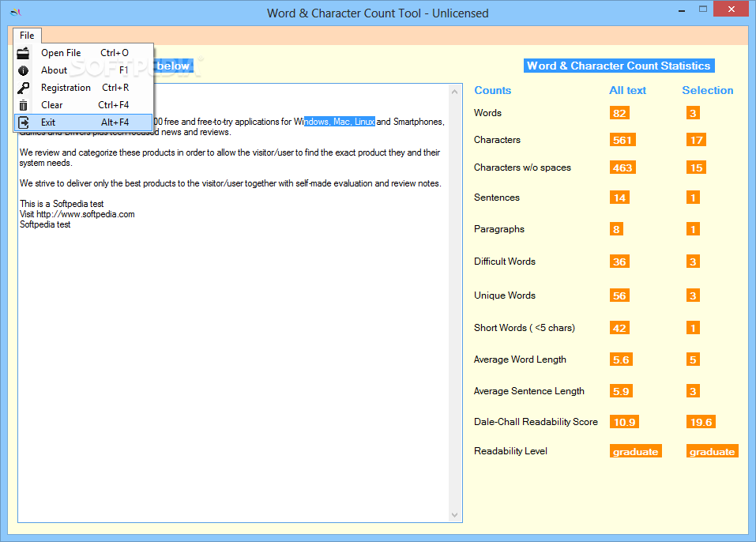
Task: Click the Counts column heading
Action: pyautogui.click(x=492, y=90)
